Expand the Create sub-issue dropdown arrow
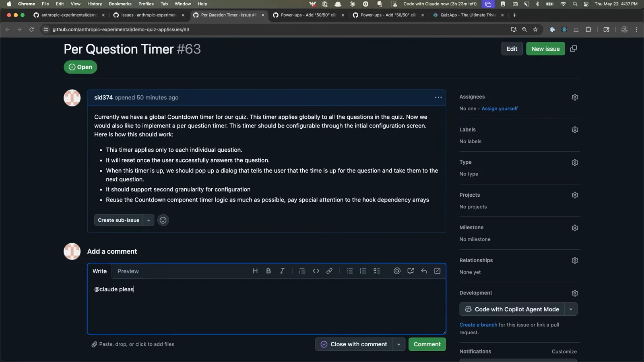 click(x=149, y=220)
